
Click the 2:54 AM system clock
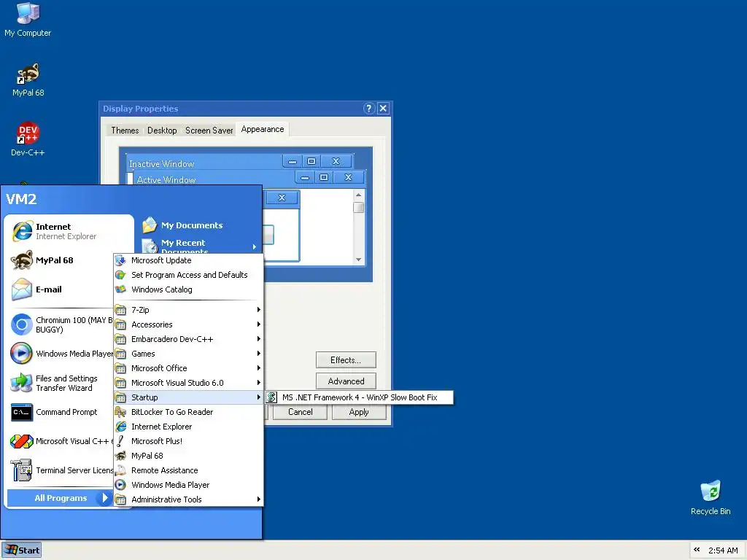pos(723,550)
